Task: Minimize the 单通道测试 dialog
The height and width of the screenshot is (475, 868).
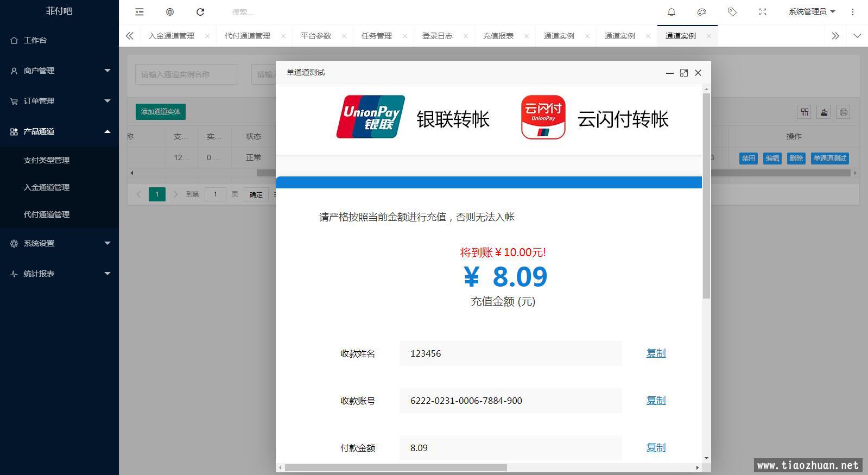Action: pyautogui.click(x=670, y=73)
